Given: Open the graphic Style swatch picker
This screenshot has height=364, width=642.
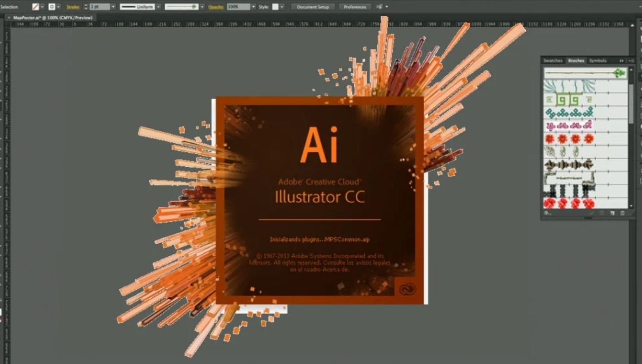Looking at the screenshot, I should tap(282, 7).
